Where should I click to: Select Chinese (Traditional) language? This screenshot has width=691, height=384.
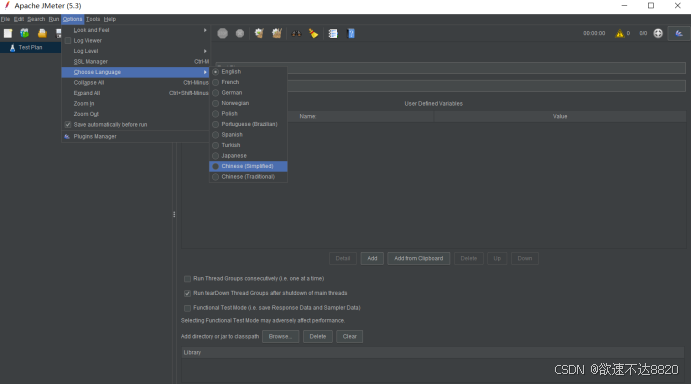click(x=248, y=177)
